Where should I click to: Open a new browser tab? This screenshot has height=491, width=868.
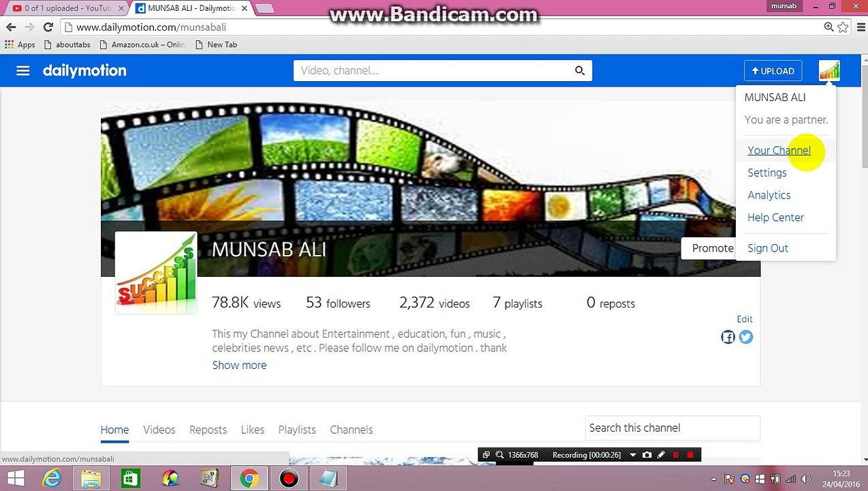coord(264,8)
